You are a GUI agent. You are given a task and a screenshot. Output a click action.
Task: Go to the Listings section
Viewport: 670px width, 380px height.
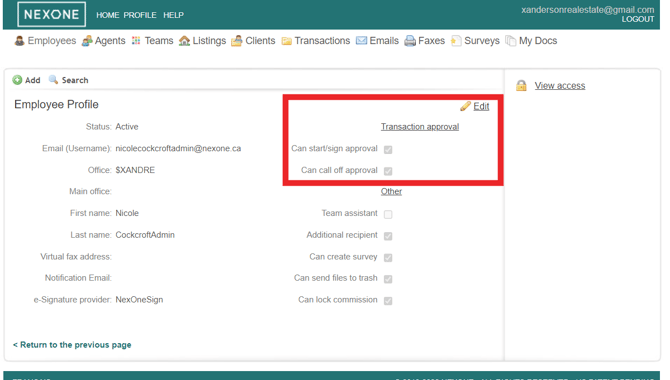click(209, 41)
